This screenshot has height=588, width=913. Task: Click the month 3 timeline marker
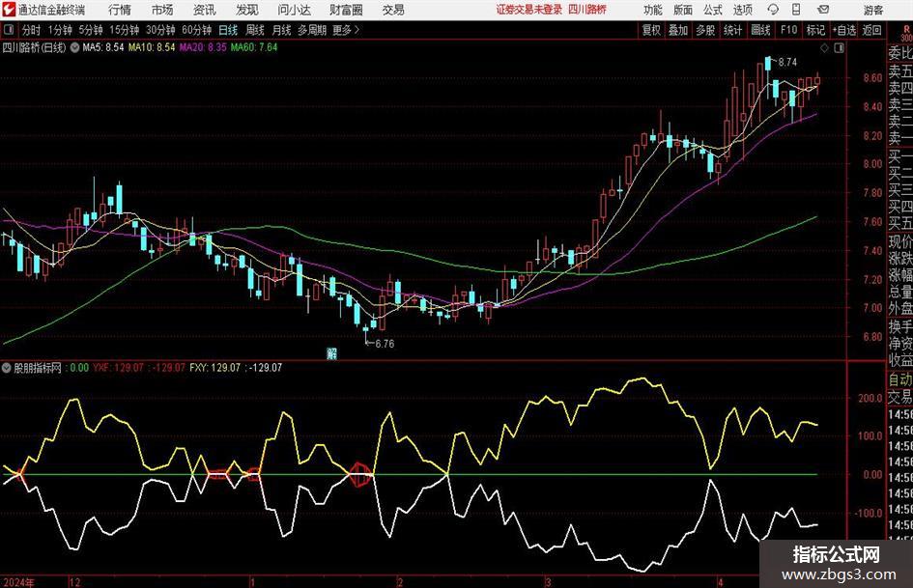(x=548, y=582)
